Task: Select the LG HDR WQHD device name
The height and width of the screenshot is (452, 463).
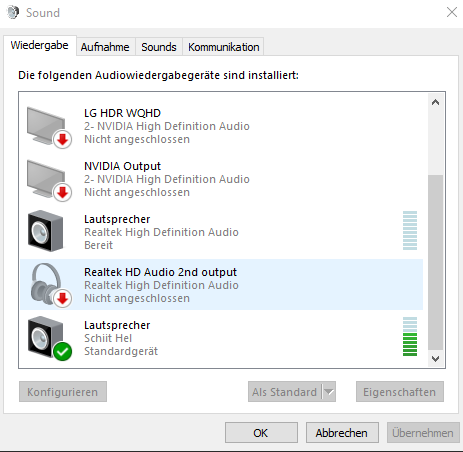Action: click(x=122, y=113)
